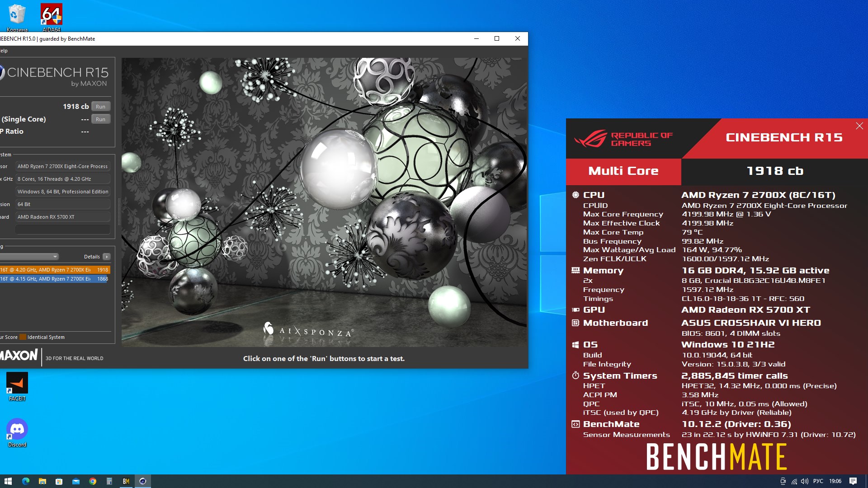Image resolution: width=868 pixels, height=488 pixels.
Task: Close the BenchMate result overlay
Action: click(859, 126)
